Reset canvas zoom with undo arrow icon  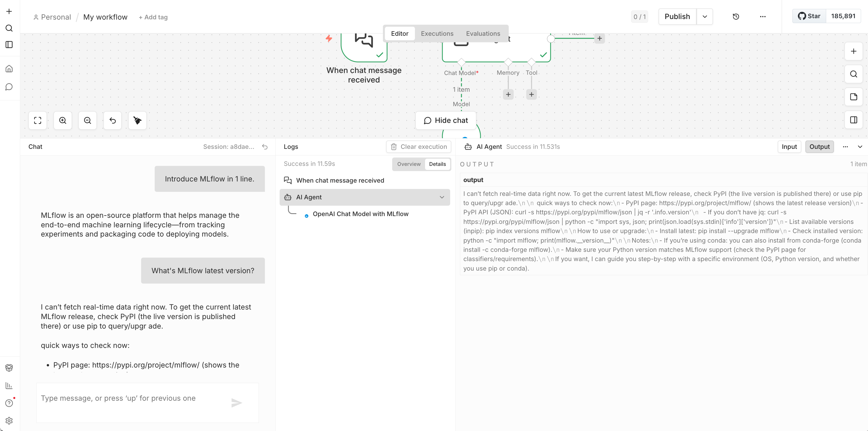(113, 120)
